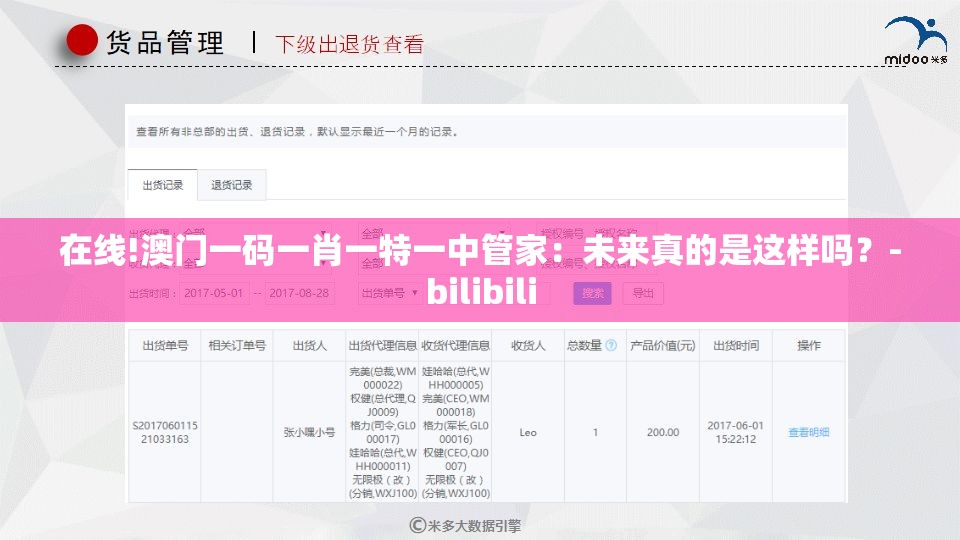Click the 收货代理信息 column header
Viewport: 960px width, 540px height.
(456, 345)
